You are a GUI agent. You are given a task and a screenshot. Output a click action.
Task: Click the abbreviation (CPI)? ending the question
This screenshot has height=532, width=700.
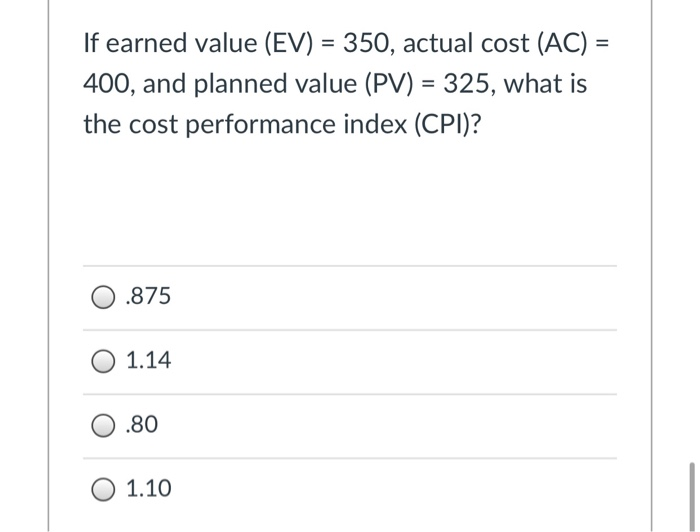tap(448, 125)
